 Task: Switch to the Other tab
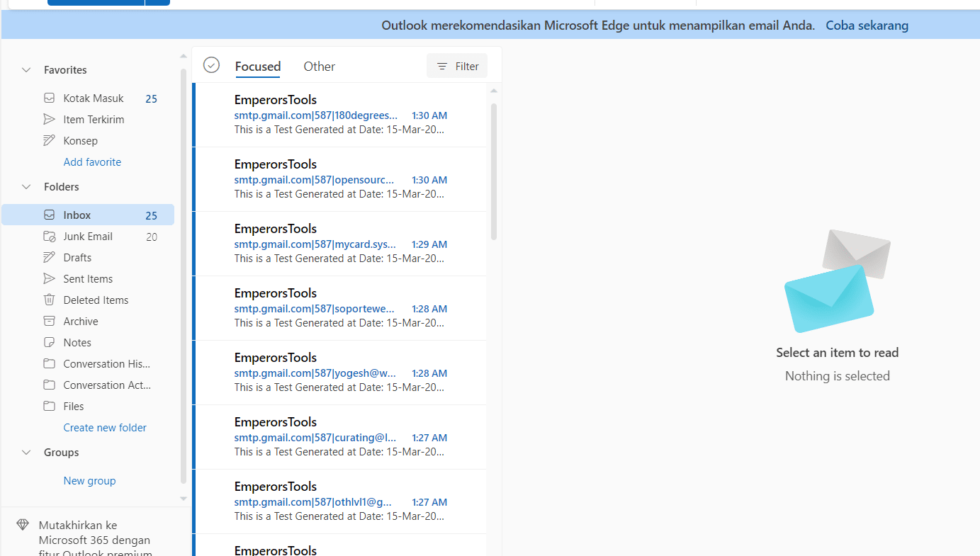[x=320, y=67]
